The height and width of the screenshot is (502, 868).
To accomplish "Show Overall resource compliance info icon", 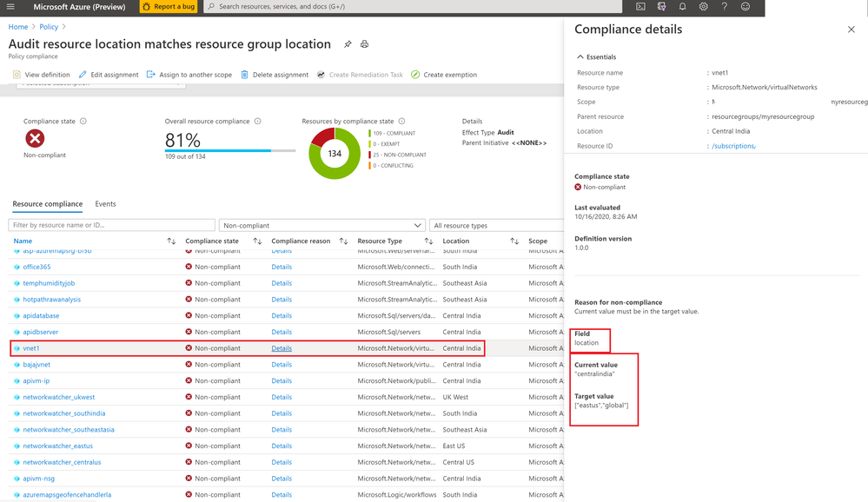I will pyautogui.click(x=257, y=122).
